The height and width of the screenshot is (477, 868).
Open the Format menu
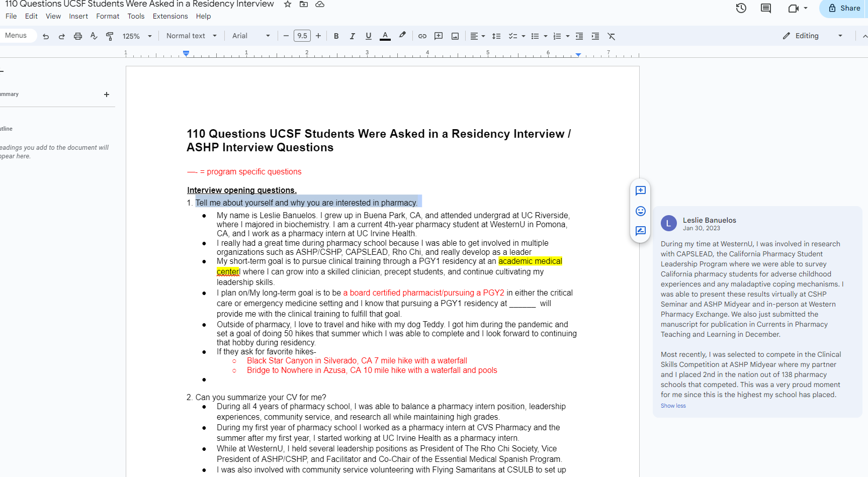(x=108, y=16)
